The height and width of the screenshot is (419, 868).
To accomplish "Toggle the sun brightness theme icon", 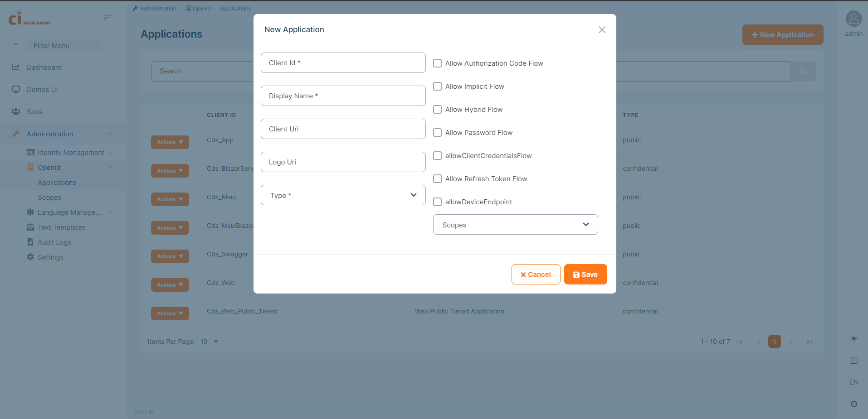I will point(854,339).
